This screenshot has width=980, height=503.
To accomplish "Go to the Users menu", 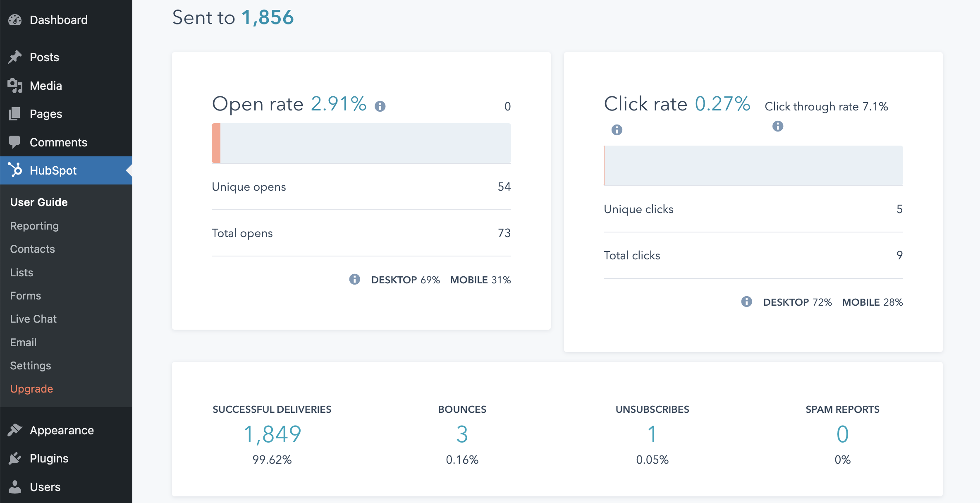I will 45,487.
